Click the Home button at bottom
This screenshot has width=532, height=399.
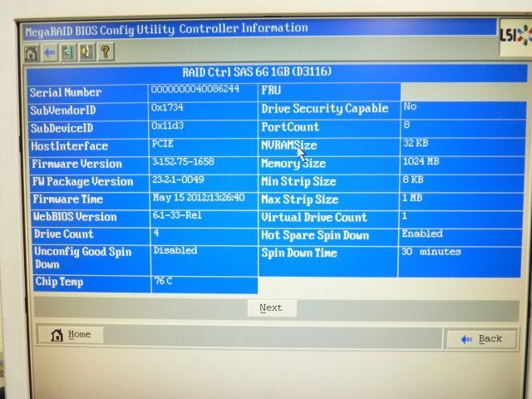[71, 335]
